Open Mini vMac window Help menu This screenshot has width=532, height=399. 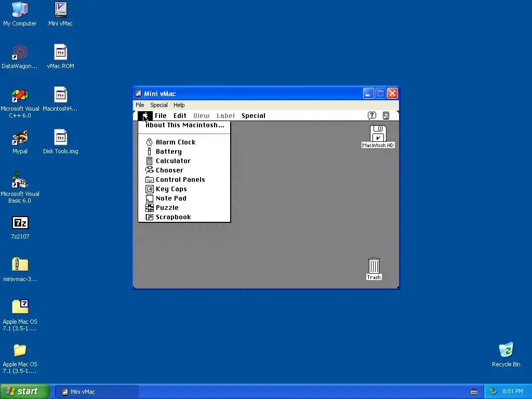(179, 105)
